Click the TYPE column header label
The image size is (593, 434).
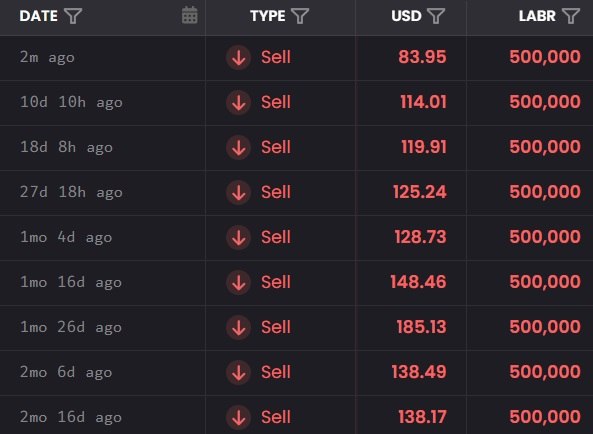point(268,16)
